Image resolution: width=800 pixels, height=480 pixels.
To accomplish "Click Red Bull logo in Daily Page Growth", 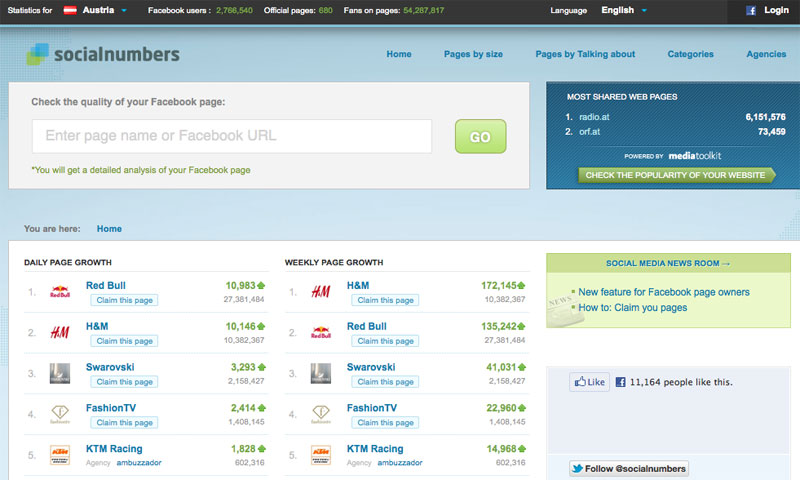I will (x=60, y=292).
